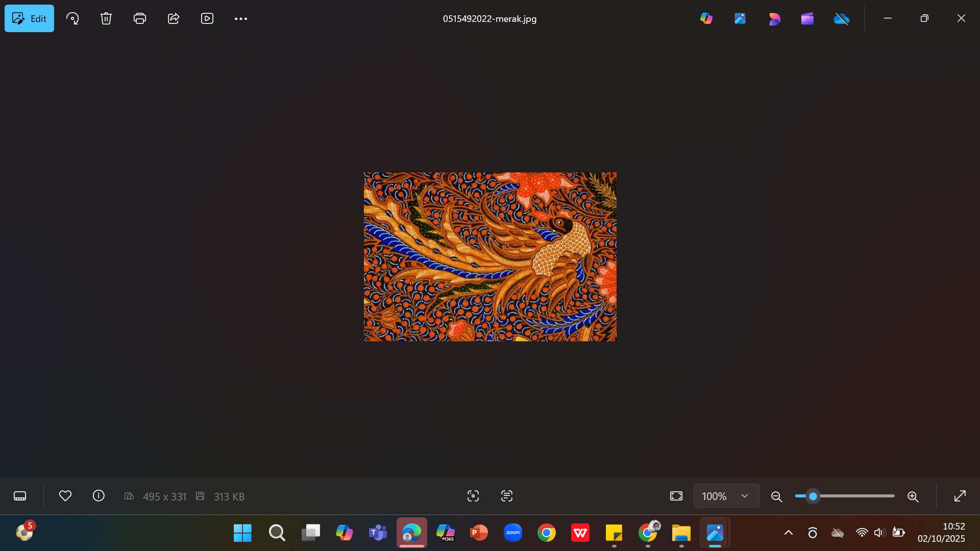
Task: Zoom out with the minus magnifier
Action: tap(777, 496)
